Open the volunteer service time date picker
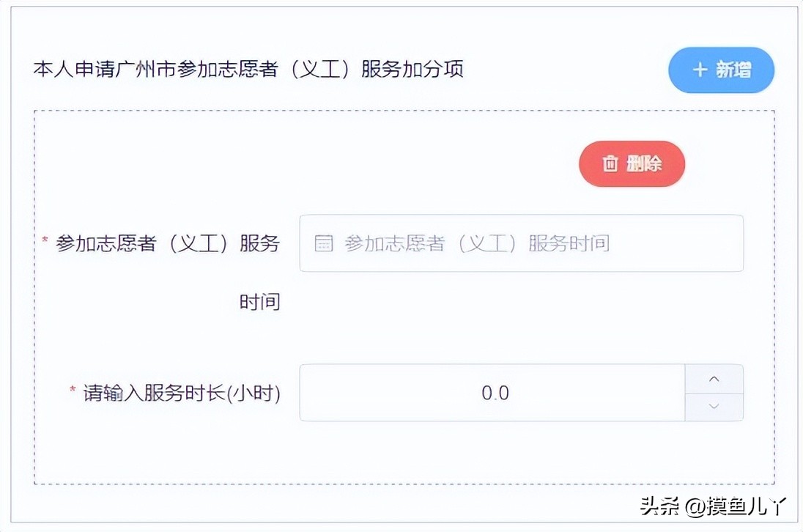Viewport: 803px width, 532px height. (520, 243)
